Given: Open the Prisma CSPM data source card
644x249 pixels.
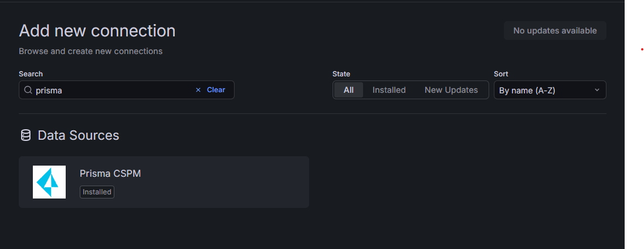Looking at the screenshot, I should pyautogui.click(x=164, y=182).
